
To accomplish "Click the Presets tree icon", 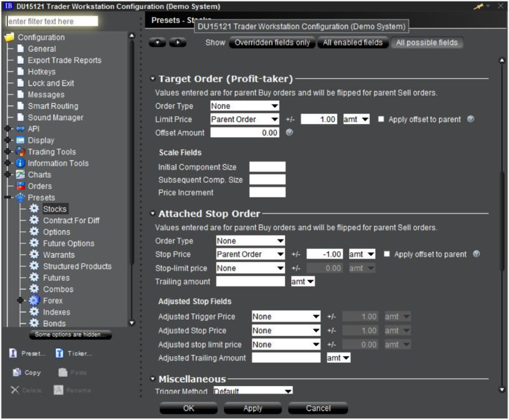I will tap(20, 197).
